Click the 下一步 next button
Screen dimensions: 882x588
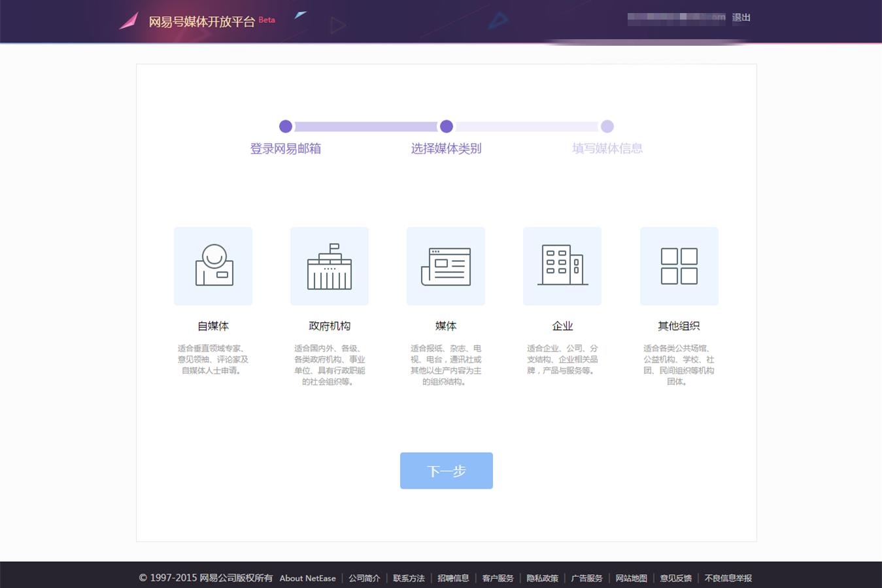(447, 470)
